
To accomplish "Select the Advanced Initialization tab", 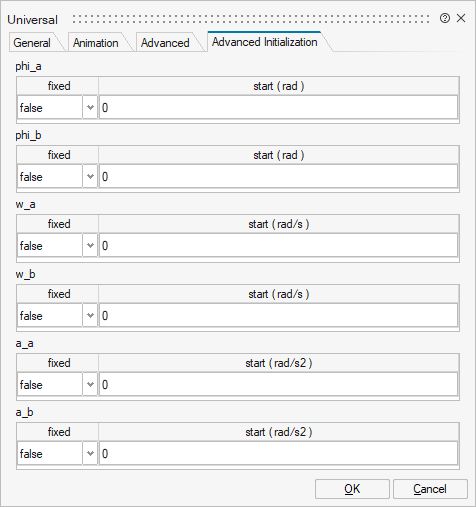I will [265, 42].
